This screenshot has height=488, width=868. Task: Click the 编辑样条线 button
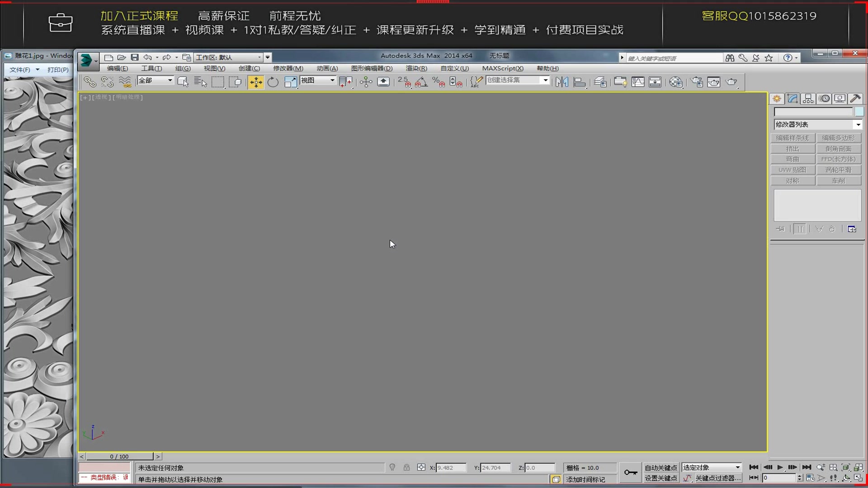pyautogui.click(x=793, y=138)
